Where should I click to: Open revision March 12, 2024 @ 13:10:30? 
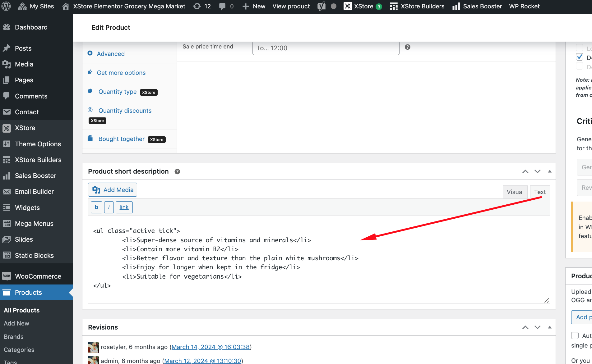click(203, 361)
